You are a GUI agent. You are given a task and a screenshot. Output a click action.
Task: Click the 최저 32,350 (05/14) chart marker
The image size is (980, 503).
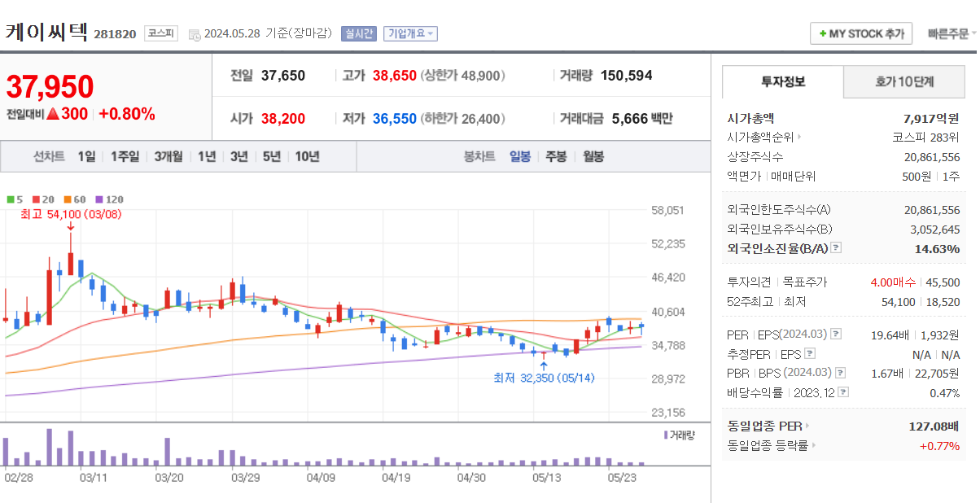coord(545,378)
